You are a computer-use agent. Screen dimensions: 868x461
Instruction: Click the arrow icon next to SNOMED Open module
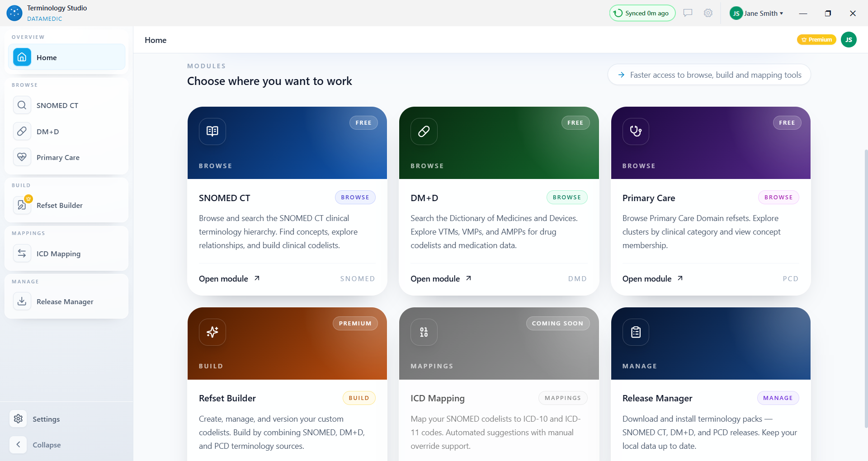(x=257, y=278)
